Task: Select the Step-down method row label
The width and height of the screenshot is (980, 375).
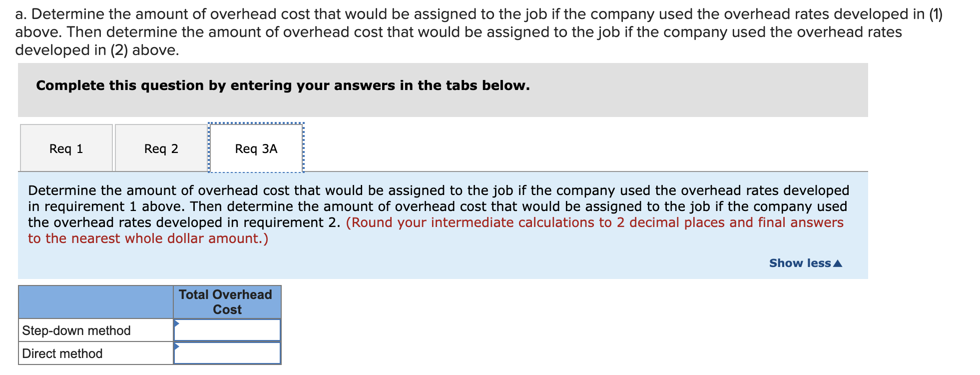Action: pyautogui.click(x=76, y=329)
